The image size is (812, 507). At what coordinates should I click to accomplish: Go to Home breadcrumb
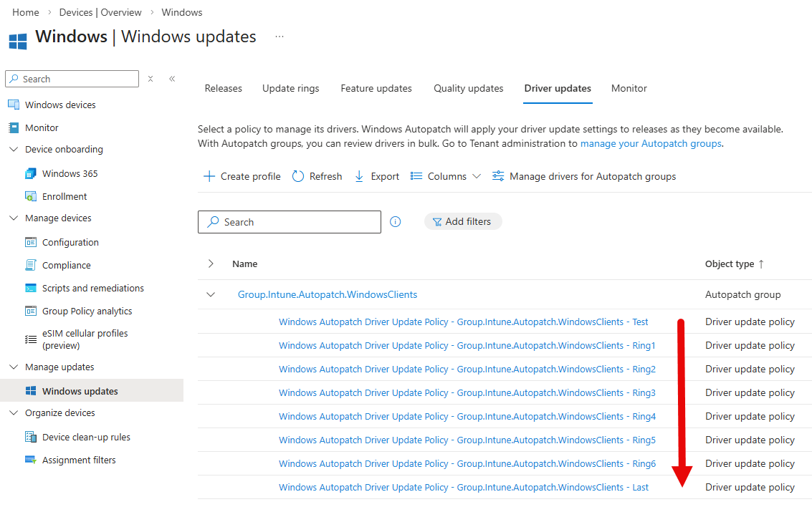25,12
